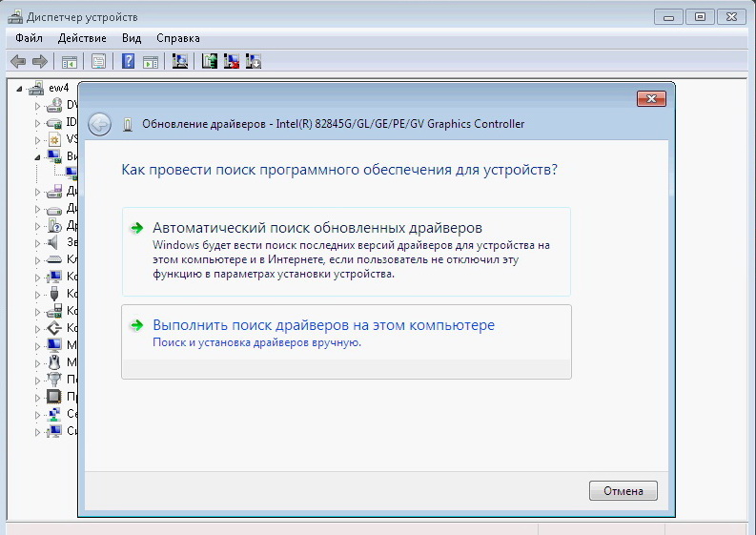The image size is (756, 535).
Task: Go back with the toolbar Back arrow
Action: [x=18, y=61]
